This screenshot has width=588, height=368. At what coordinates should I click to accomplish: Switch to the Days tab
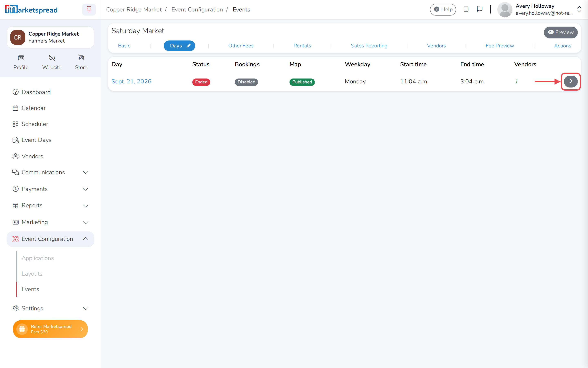[x=179, y=46]
